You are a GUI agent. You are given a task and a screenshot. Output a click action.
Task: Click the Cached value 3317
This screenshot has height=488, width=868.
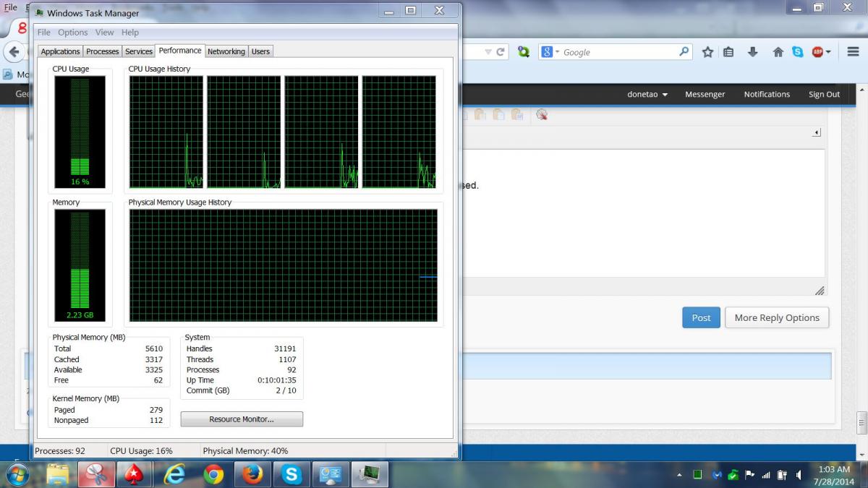(154, 359)
